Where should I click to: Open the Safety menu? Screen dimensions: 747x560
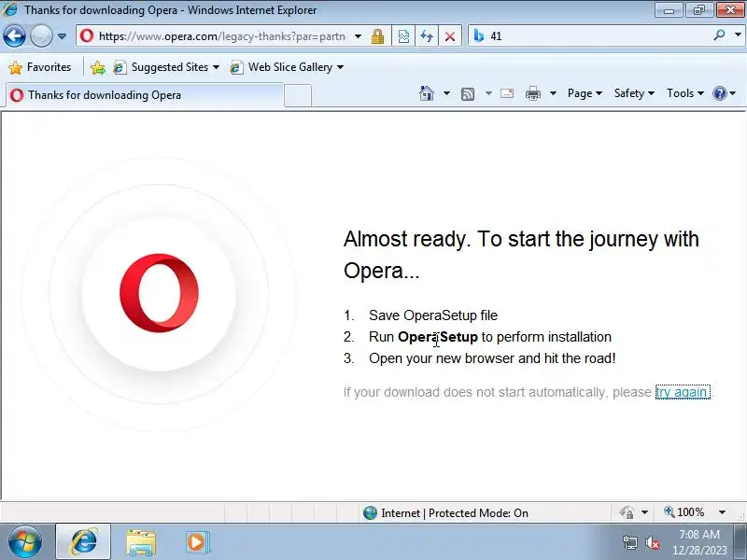pos(634,93)
